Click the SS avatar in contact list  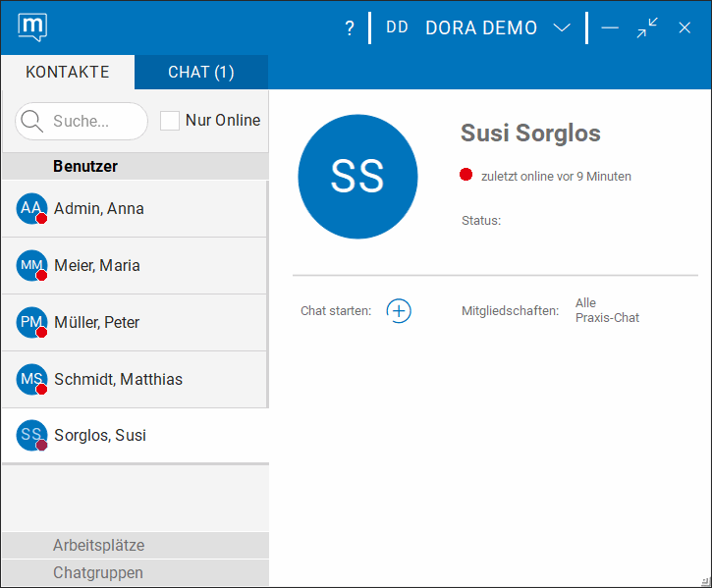pyautogui.click(x=31, y=436)
